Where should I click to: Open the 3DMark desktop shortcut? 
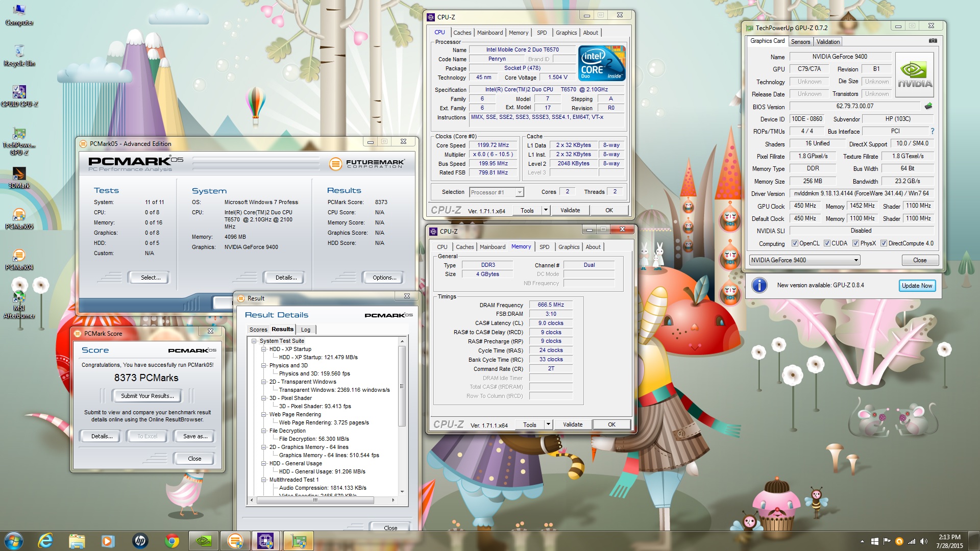click(19, 178)
